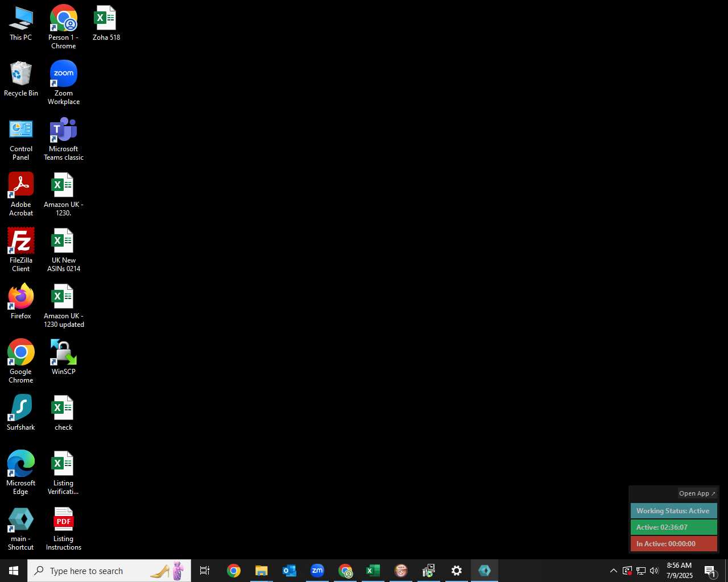This screenshot has height=582, width=728.
Task: Open main - Shortcut desktop icon
Action: tap(21, 529)
